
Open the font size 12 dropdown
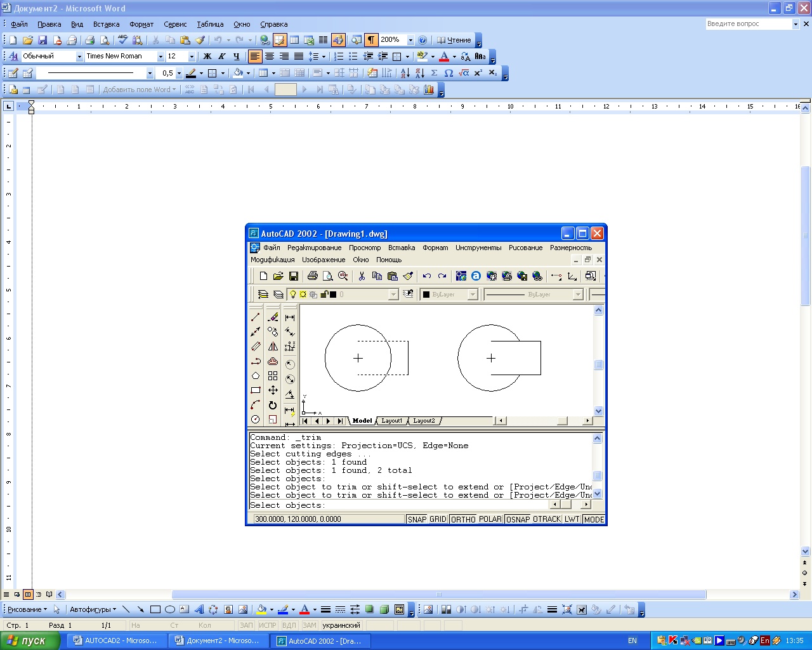point(192,56)
